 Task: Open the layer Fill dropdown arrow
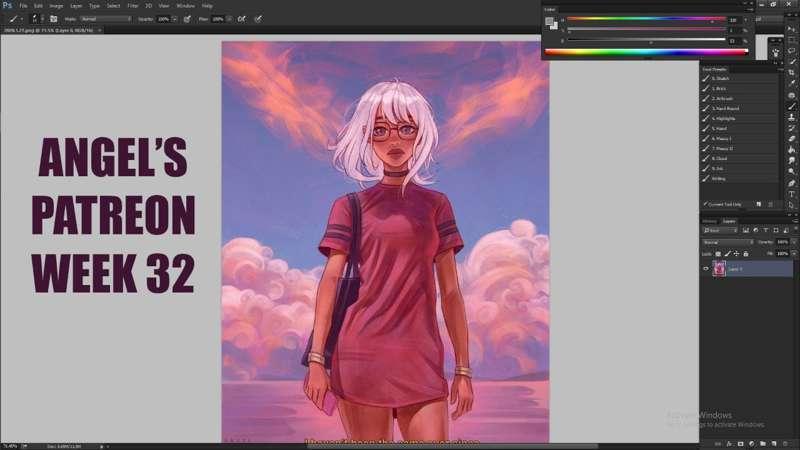pyautogui.click(x=793, y=254)
